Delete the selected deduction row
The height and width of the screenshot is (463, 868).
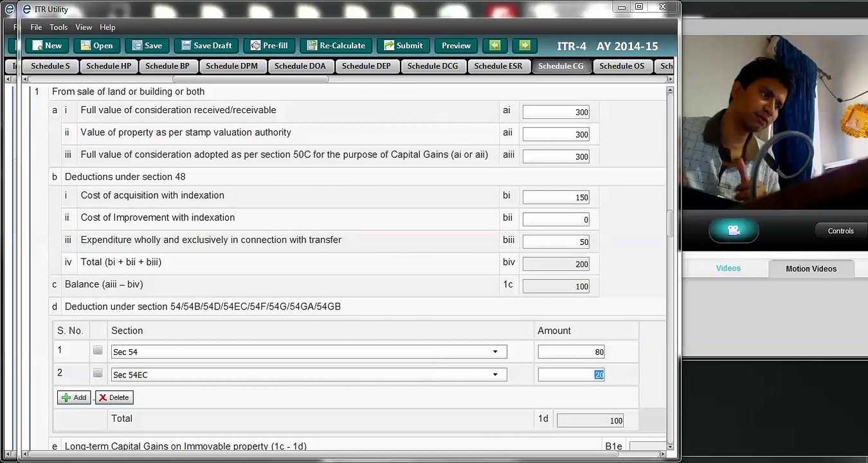click(114, 397)
